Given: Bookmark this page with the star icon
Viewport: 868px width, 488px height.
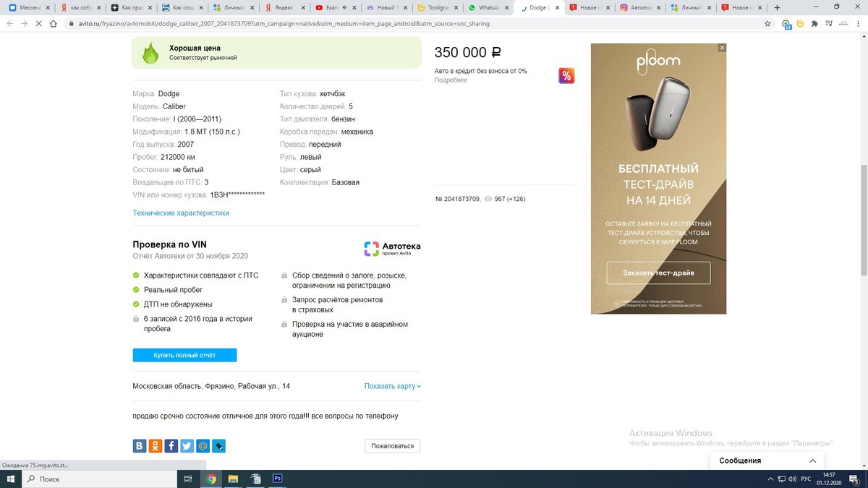Looking at the screenshot, I should 767,23.
